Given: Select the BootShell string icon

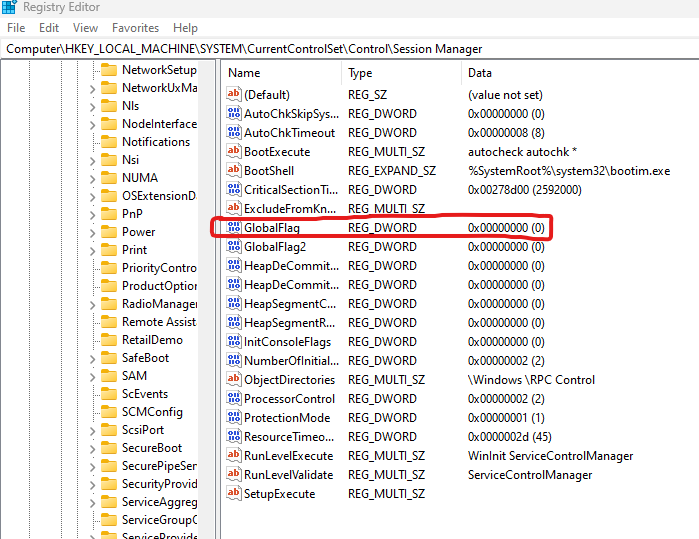Looking at the screenshot, I should (234, 170).
